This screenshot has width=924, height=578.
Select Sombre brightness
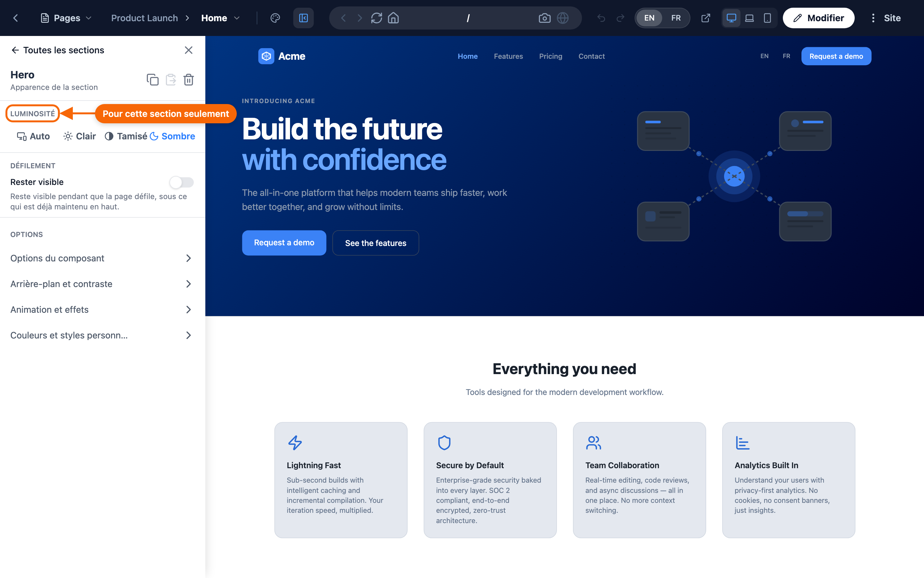[172, 136]
